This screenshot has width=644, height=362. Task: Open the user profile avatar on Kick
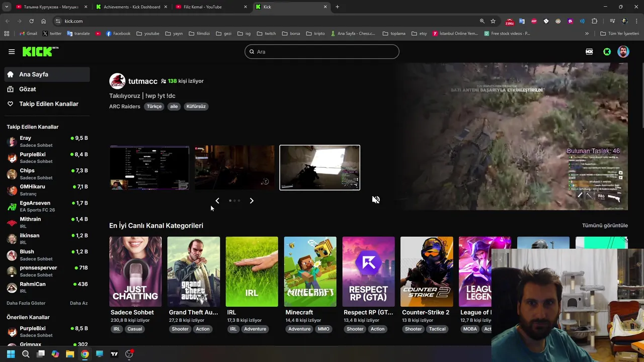coord(623,52)
